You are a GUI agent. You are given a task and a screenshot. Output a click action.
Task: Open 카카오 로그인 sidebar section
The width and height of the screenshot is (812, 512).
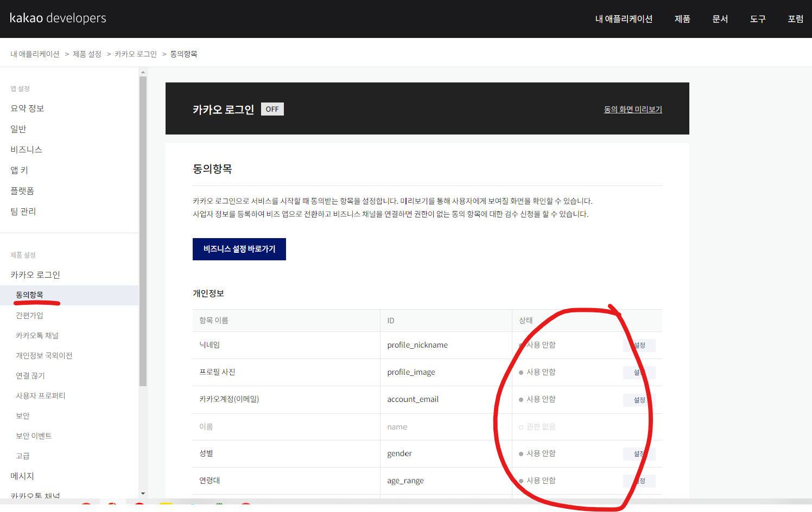[x=35, y=275]
